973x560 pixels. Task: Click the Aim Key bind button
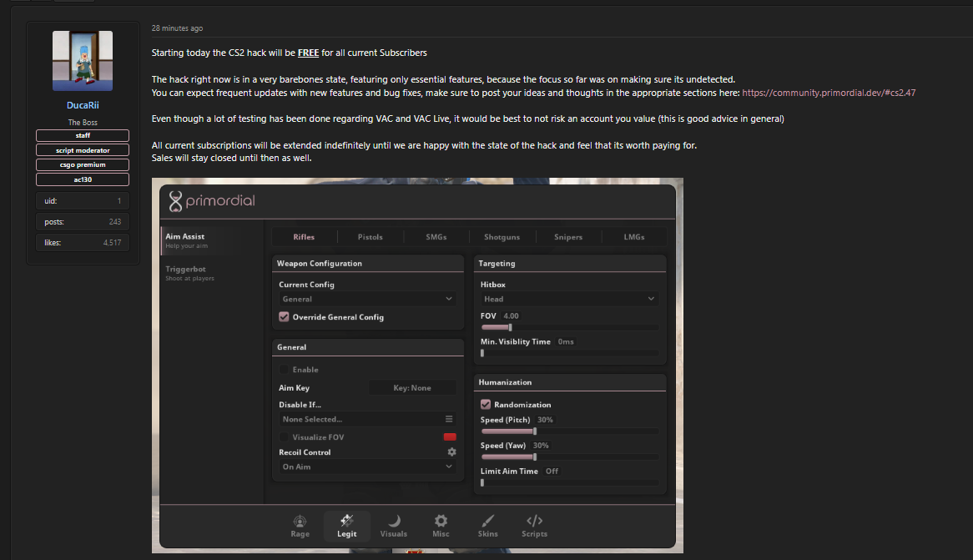[412, 387]
